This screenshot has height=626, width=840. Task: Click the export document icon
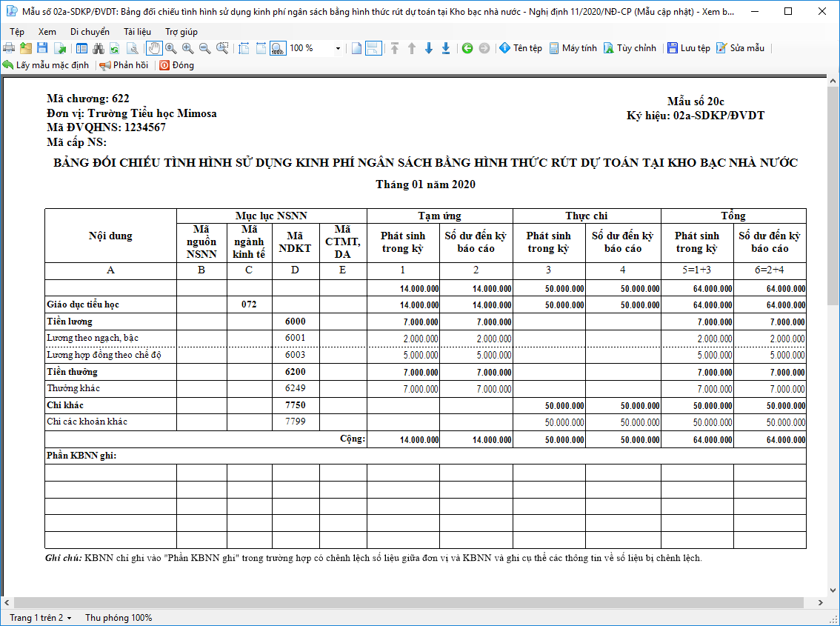click(x=60, y=48)
